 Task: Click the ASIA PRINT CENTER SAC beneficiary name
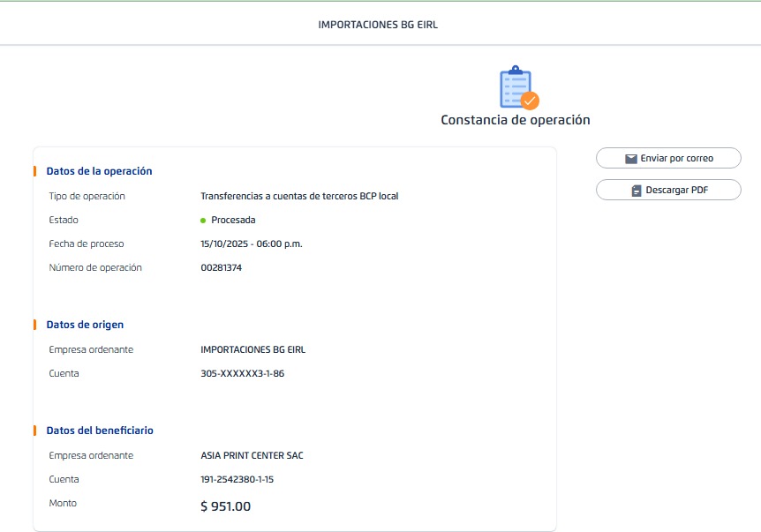pyautogui.click(x=252, y=455)
